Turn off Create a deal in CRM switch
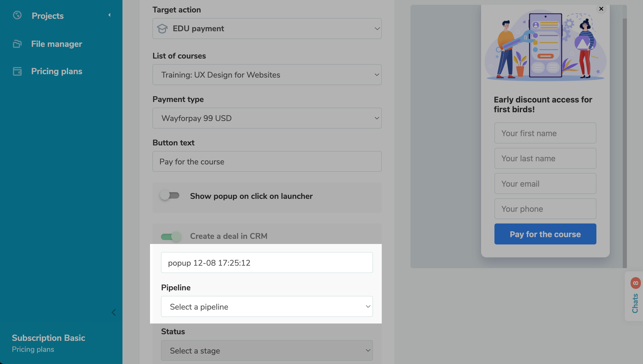The height and width of the screenshot is (364, 643). click(x=171, y=236)
